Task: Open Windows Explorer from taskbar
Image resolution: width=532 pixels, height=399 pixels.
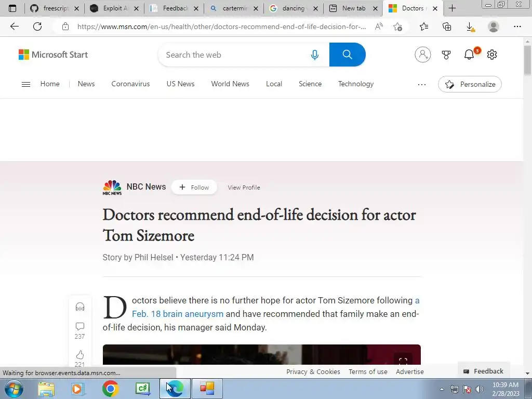Action: pyautogui.click(x=46, y=389)
